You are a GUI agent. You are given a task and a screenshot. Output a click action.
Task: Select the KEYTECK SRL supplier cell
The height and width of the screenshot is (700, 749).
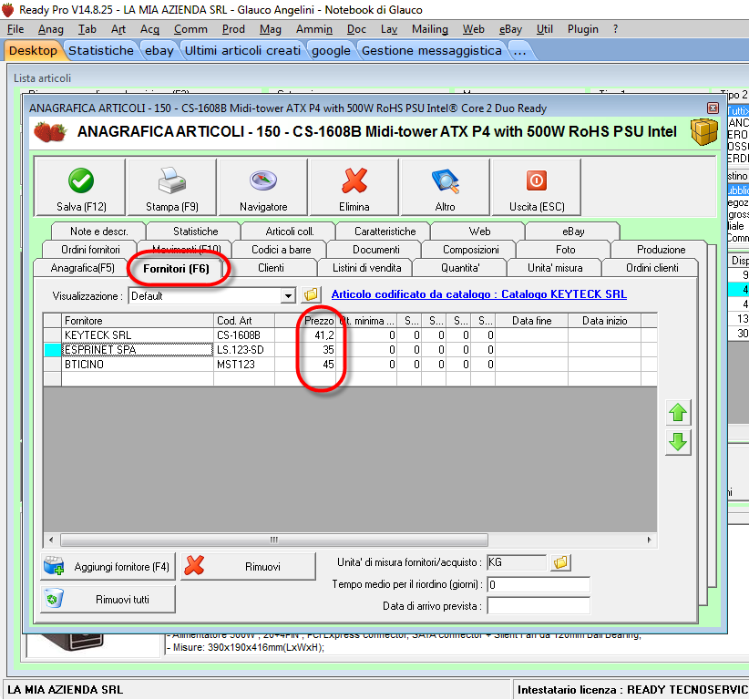tap(138, 335)
